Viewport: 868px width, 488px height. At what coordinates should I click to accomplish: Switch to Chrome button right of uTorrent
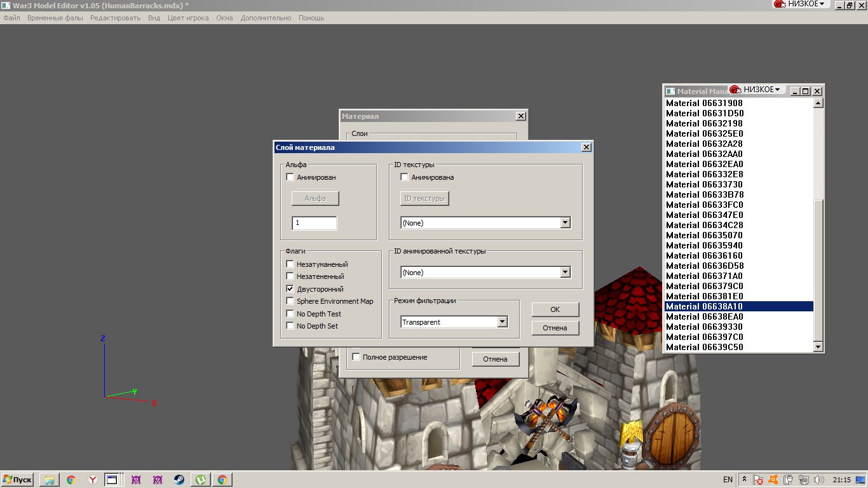click(222, 480)
